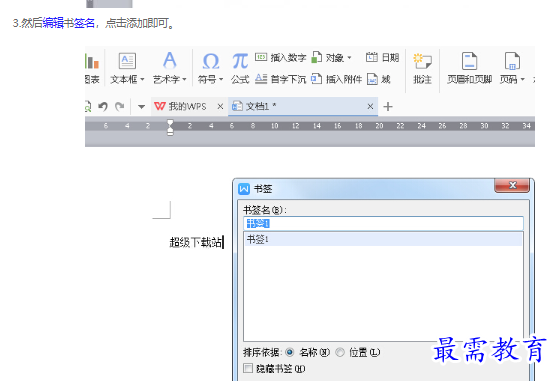Redo the last action
This screenshot has height=381, width=555.
tap(120, 106)
